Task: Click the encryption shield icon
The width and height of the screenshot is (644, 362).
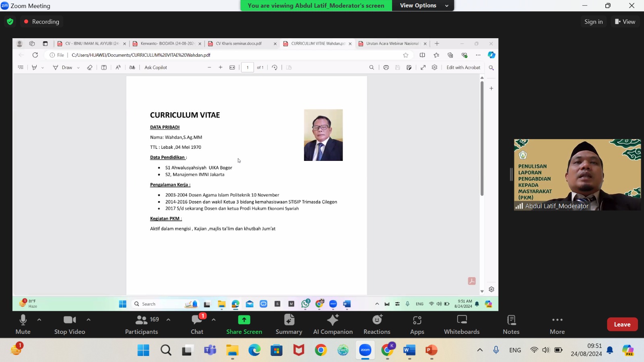Action: point(10,22)
